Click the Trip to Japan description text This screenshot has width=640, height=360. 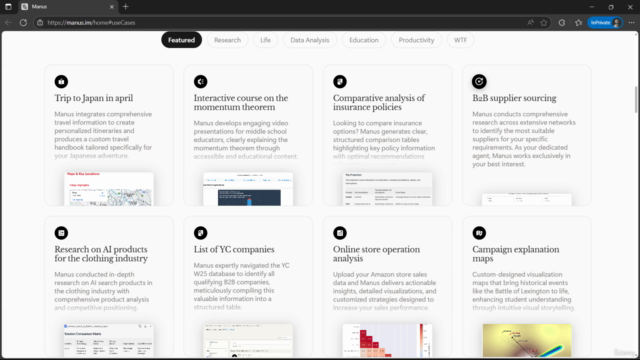tap(103, 135)
